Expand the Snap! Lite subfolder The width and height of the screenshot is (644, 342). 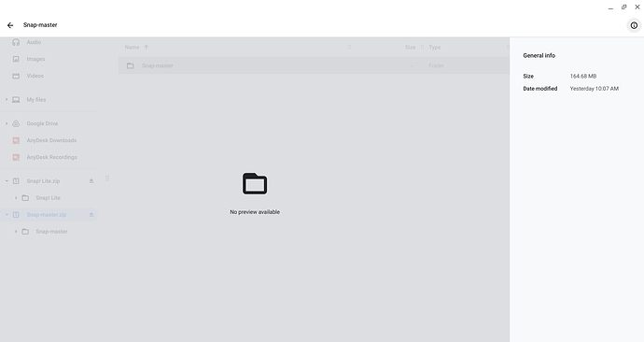(x=16, y=198)
